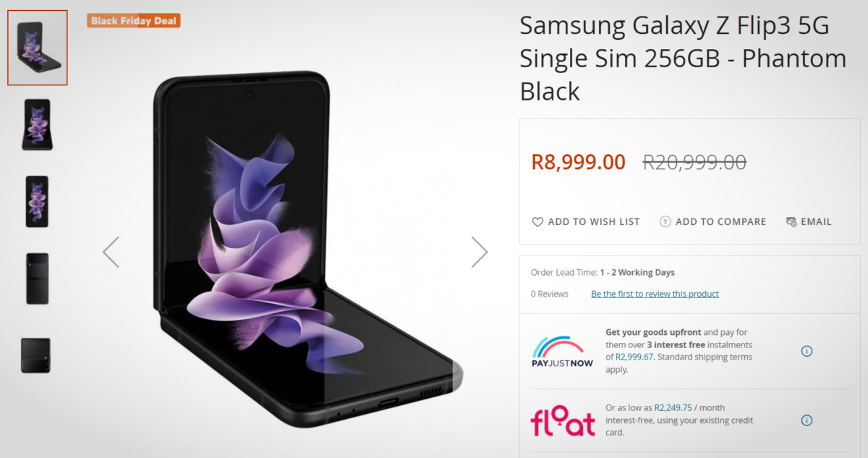Image resolution: width=868 pixels, height=458 pixels.
Task: Open the PayJustNow info icon
Action: [x=807, y=352]
